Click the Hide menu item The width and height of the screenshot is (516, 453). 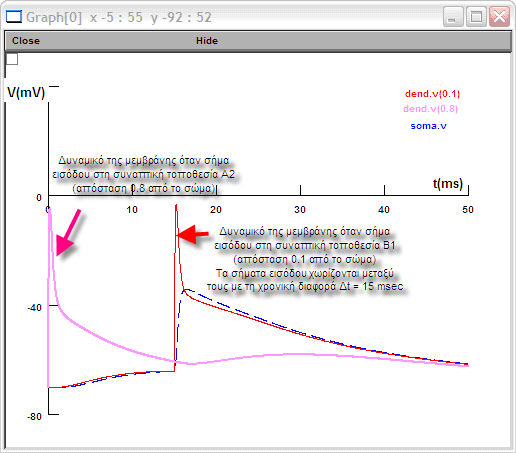click(x=207, y=41)
